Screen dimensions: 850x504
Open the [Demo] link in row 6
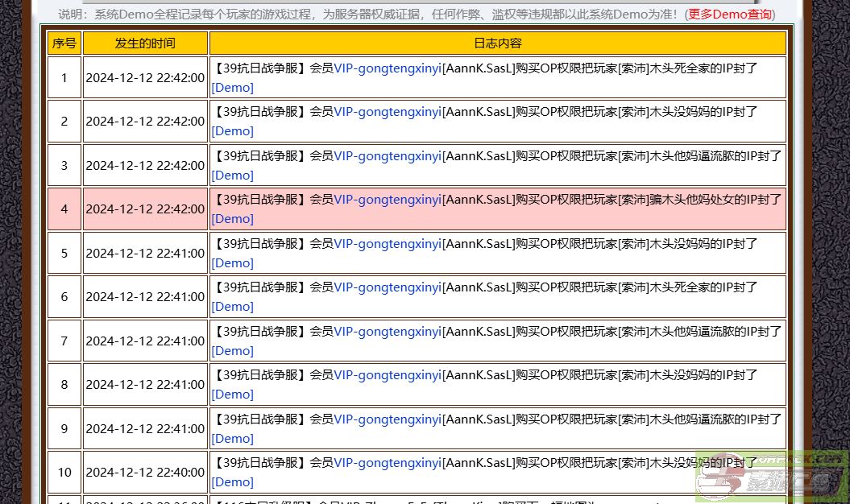click(x=232, y=306)
